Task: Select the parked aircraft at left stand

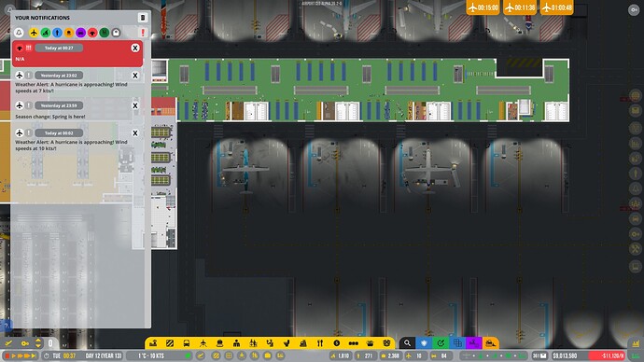Action: [x=245, y=169]
